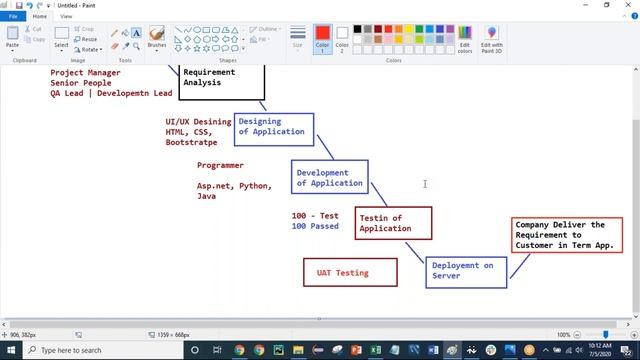Viewport: 640px width, 360px height.
Task: Choose the Diamond shape
Action: [187, 39]
